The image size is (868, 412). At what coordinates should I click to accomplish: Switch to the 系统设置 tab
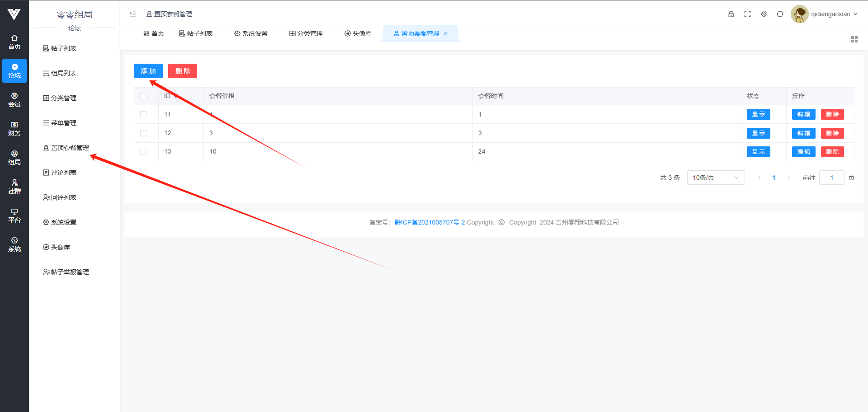tap(251, 33)
